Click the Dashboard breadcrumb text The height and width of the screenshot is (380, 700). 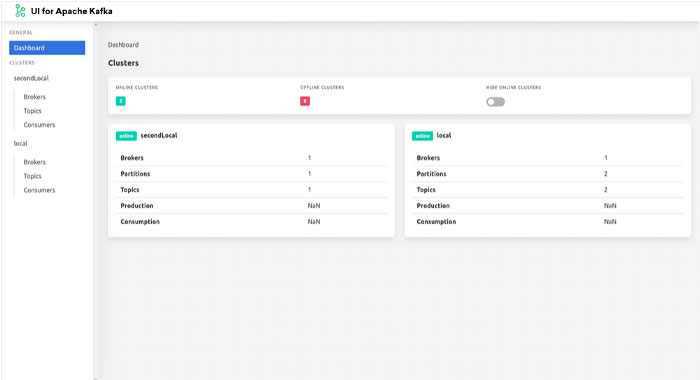[123, 45]
